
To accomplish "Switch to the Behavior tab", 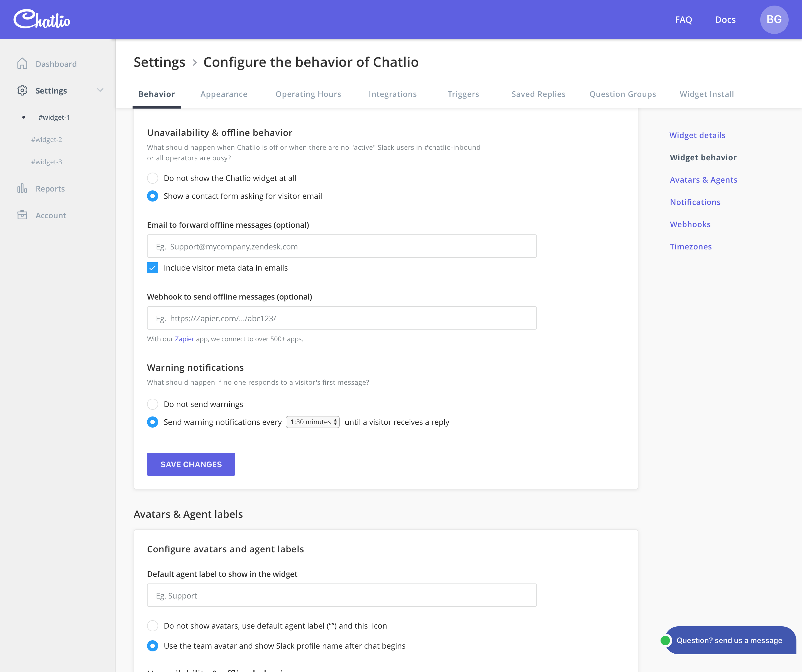I will (x=157, y=94).
